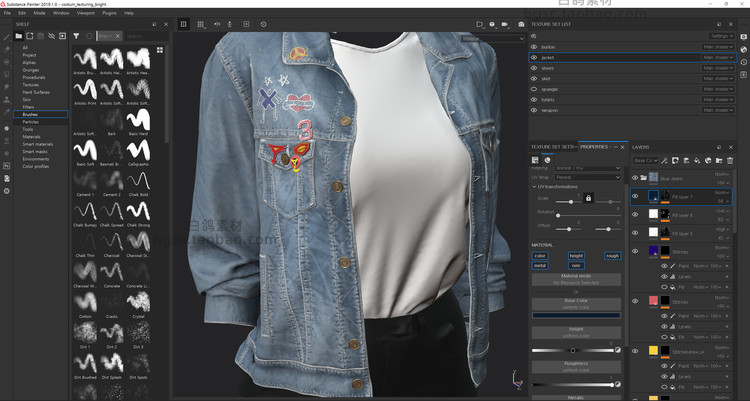Open the UV Wrap Repeat dropdown
Viewport: 750px width, 401px height.
(x=587, y=177)
